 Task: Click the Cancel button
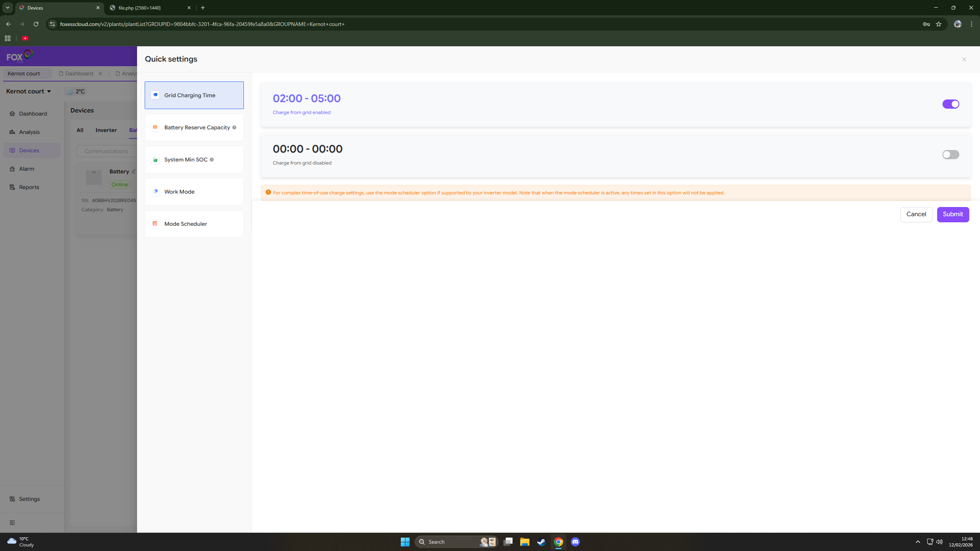tap(916, 214)
